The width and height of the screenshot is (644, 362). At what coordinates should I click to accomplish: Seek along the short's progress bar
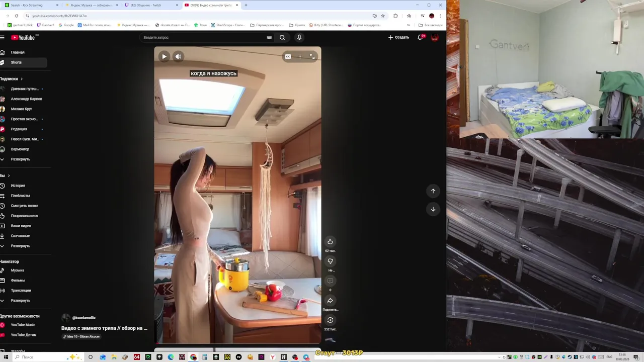[x=237, y=343]
